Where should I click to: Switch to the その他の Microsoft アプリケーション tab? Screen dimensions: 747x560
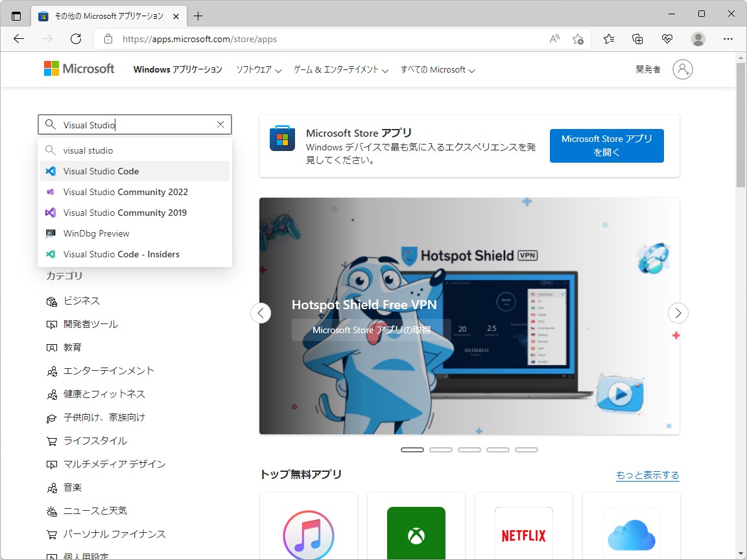pyautogui.click(x=109, y=14)
